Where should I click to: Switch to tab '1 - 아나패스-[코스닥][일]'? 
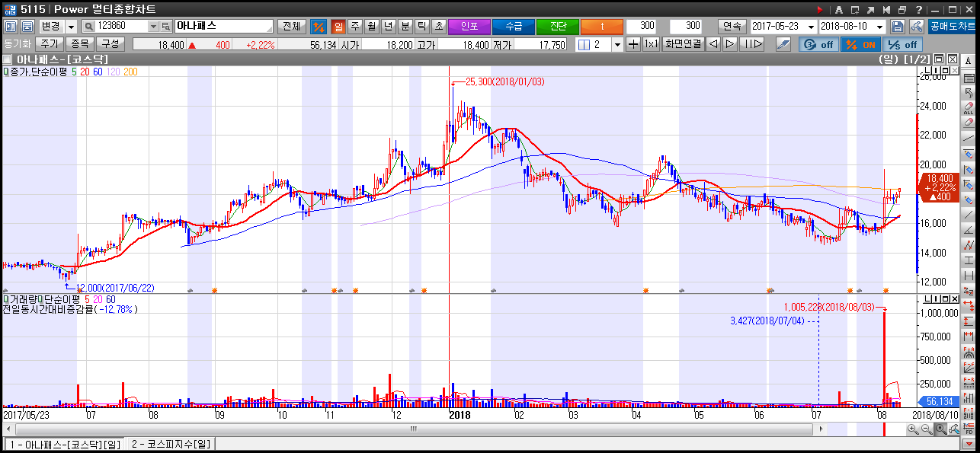(64, 444)
